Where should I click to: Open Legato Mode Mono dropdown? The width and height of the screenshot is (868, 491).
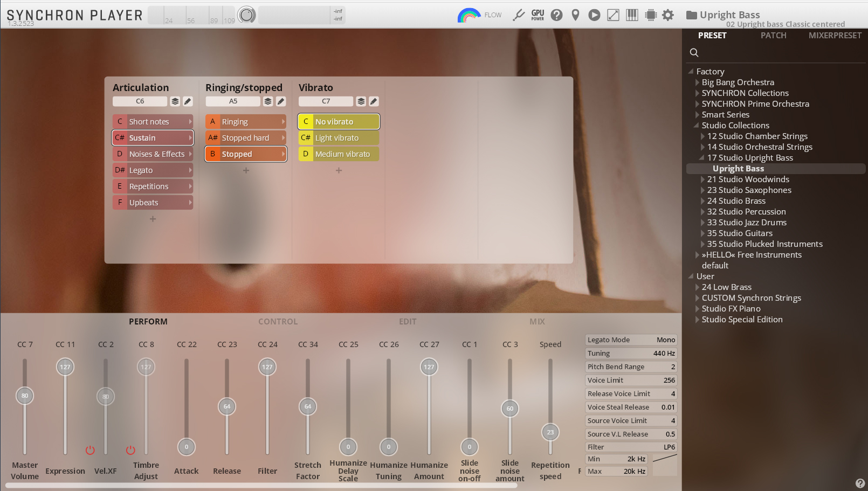[x=631, y=340]
